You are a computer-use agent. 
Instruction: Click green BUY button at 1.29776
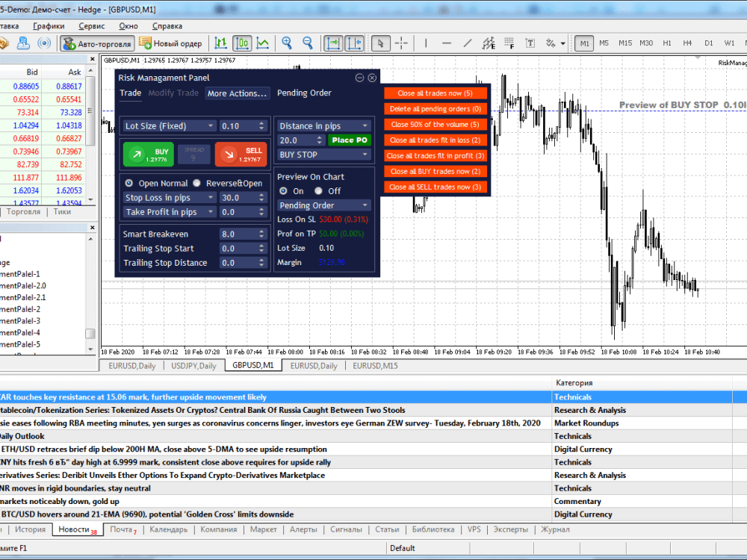click(x=149, y=155)
